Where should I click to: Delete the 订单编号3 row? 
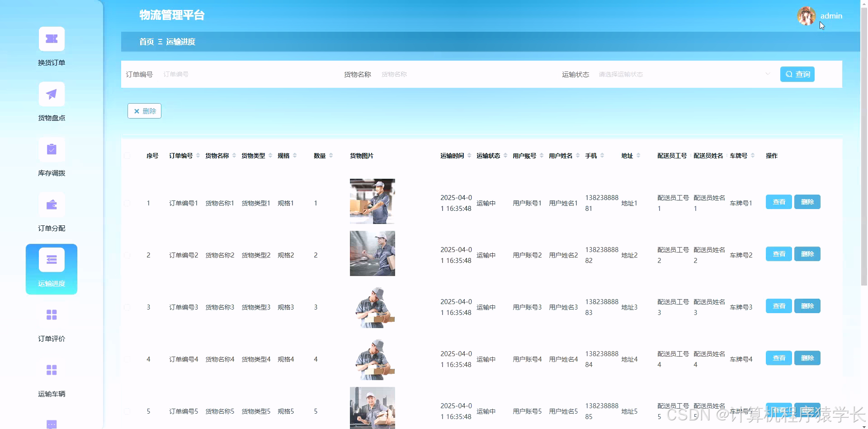[807, 306]
